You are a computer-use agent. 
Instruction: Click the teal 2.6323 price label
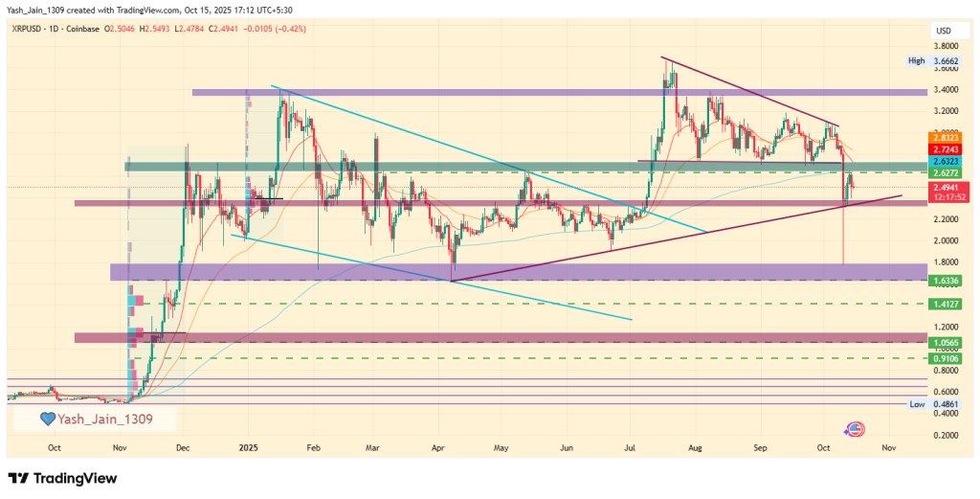[945, 162]
